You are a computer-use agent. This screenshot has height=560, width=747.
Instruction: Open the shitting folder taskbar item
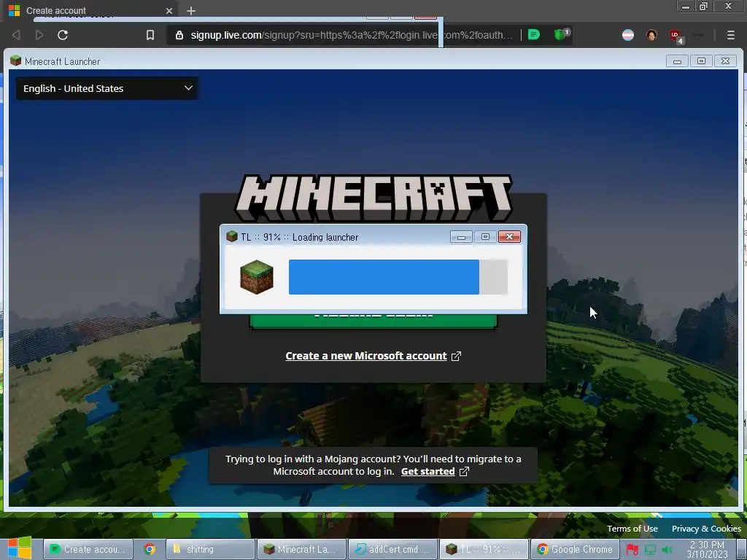pyautogui.click(x=210, y=549)
